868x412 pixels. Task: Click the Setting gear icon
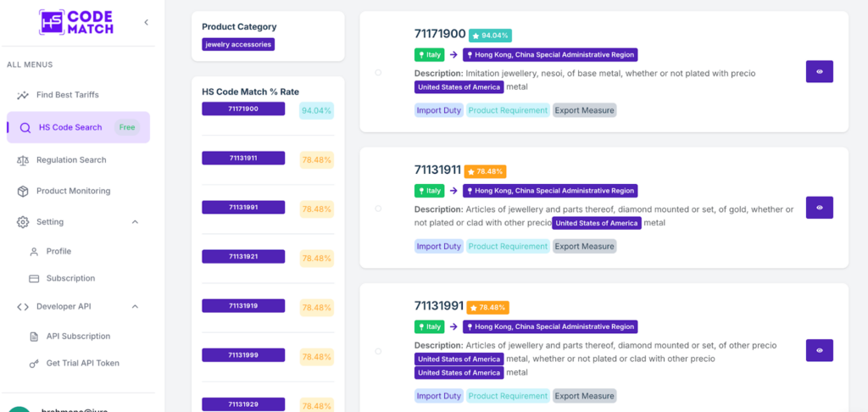22,222
